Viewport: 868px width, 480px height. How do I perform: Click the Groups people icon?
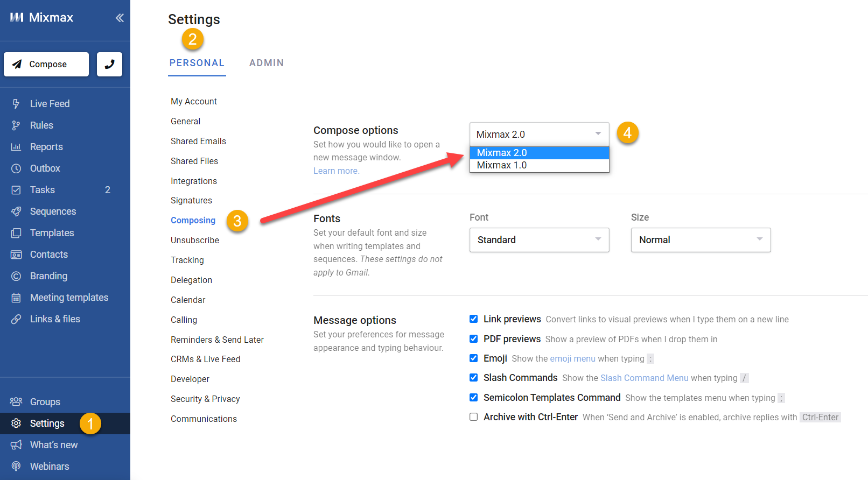tap(16, 402)
